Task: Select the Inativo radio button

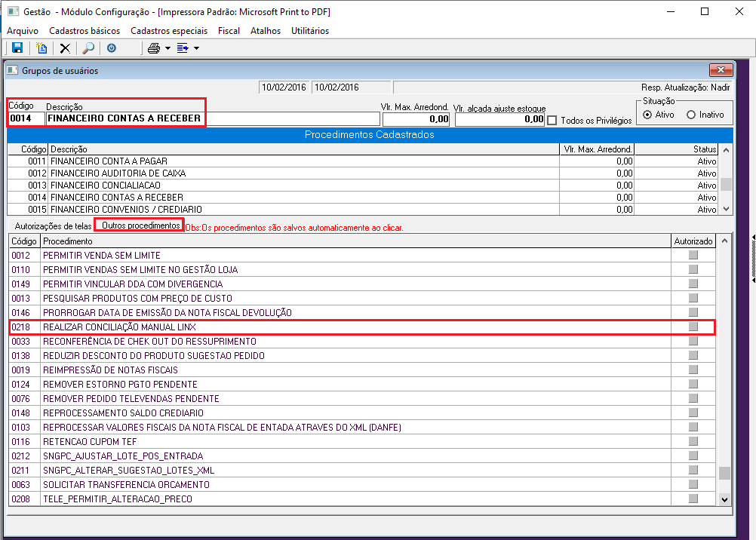Action: coord(691,115)
